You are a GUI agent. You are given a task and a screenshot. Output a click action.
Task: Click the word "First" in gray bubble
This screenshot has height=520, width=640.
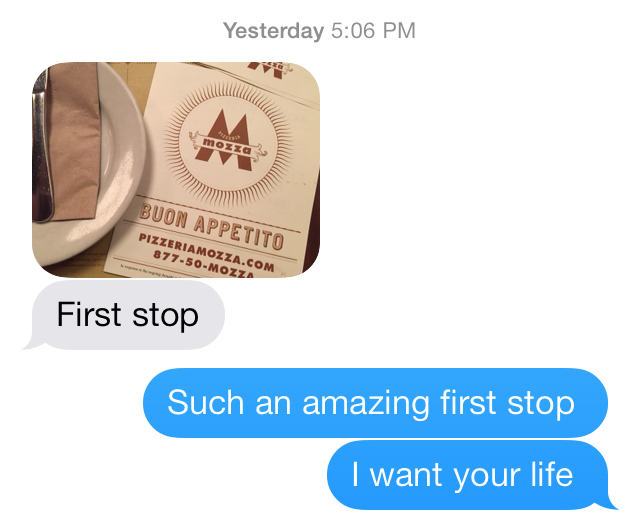89,314
